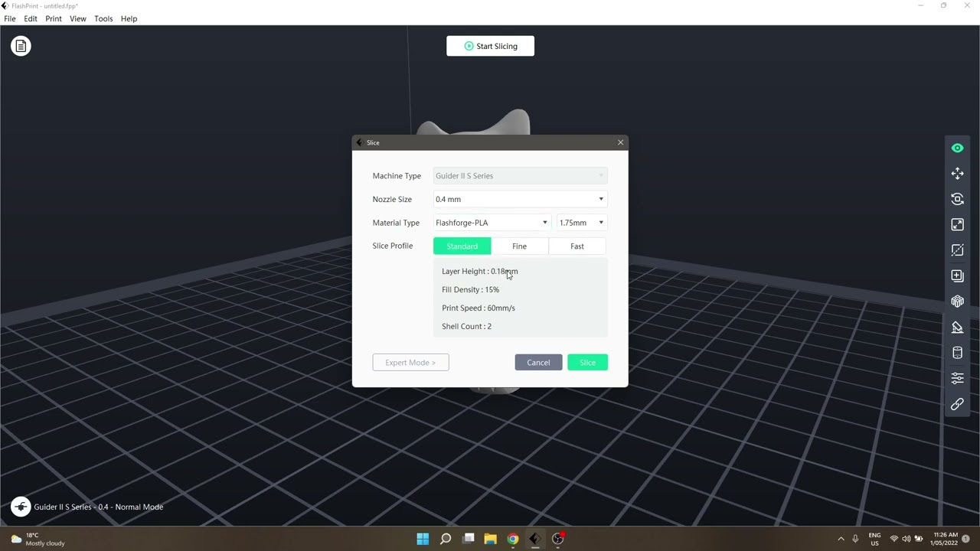Open the Machine Type dropdown
This screenshot has height=551, width=980.
(521, 176)
